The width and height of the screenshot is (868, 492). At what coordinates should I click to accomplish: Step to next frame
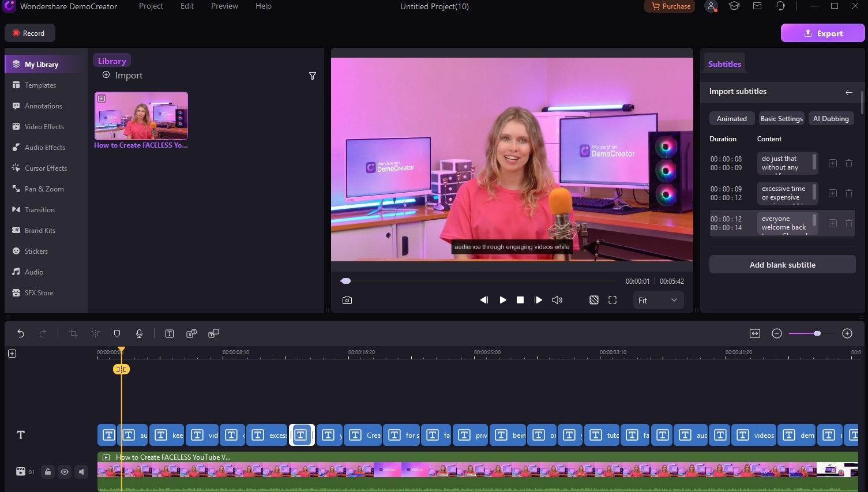point(538,300)
